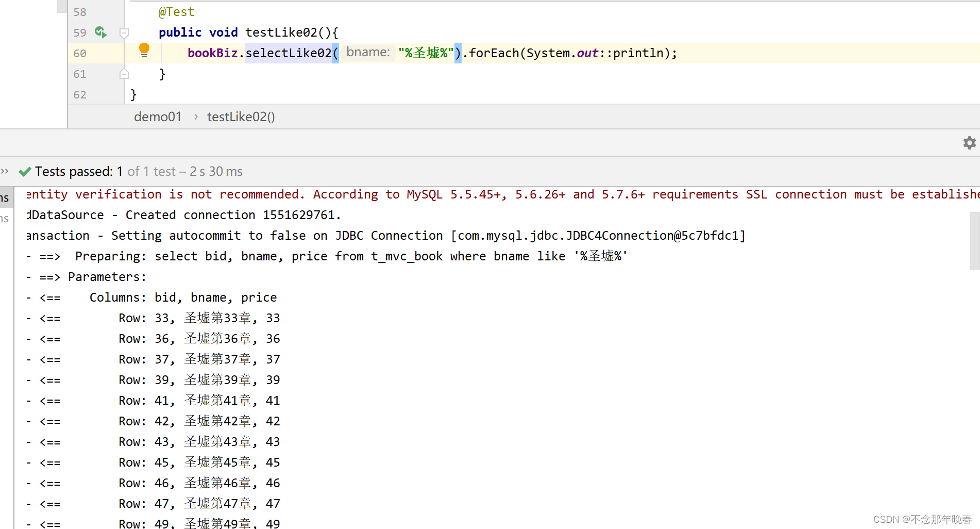The width and height of the screenshot is (980, 529).
Task: Click the testLike02() breadcrumb
Action: click(241, 117)
